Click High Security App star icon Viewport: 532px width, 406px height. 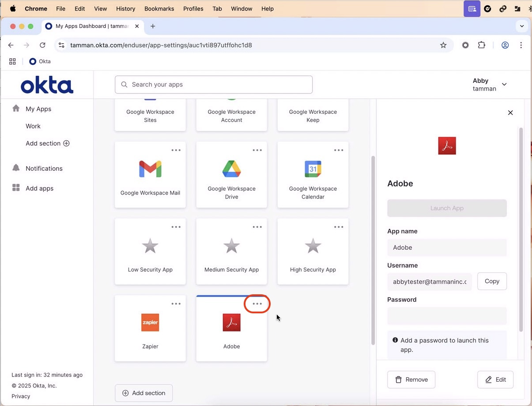click(x=313, y=246)
